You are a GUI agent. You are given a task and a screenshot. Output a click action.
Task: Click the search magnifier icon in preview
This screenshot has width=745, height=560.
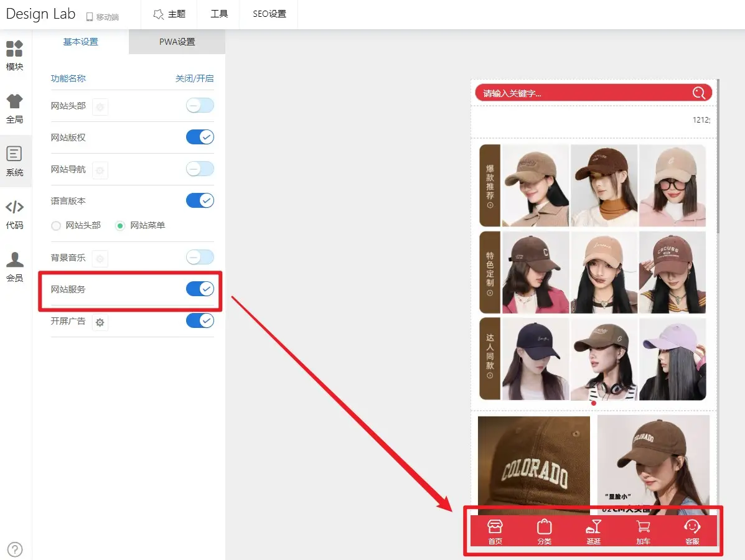(698, 93)
